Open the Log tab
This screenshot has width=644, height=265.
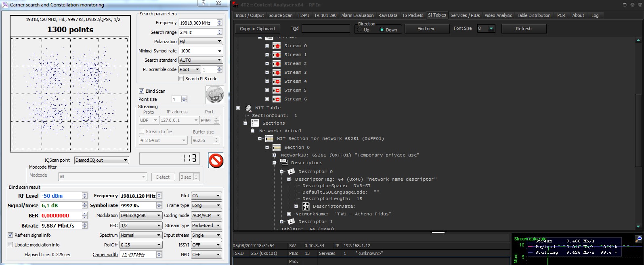point(595,15)
